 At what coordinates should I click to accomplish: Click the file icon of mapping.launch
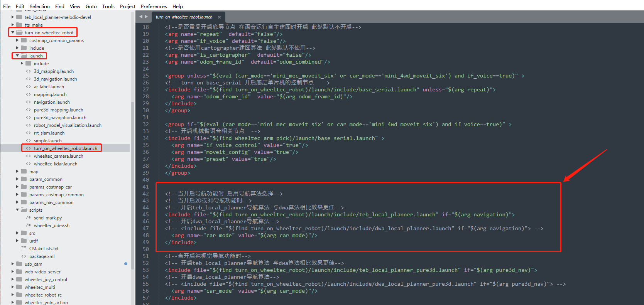pos(29,94)
